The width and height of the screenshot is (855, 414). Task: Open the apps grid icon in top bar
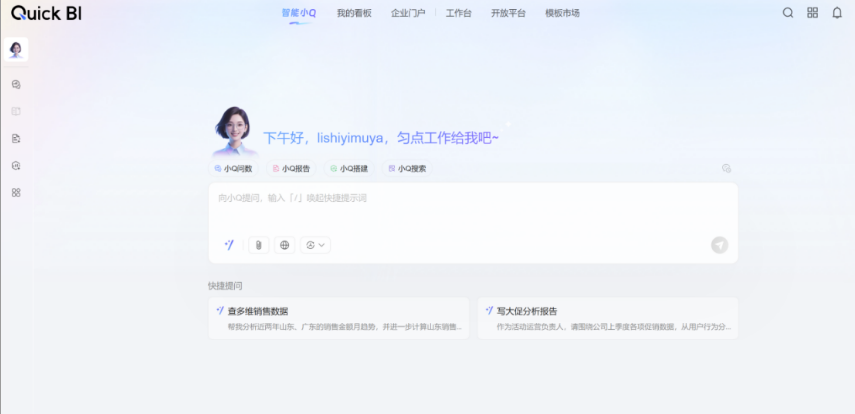point(812,13)
